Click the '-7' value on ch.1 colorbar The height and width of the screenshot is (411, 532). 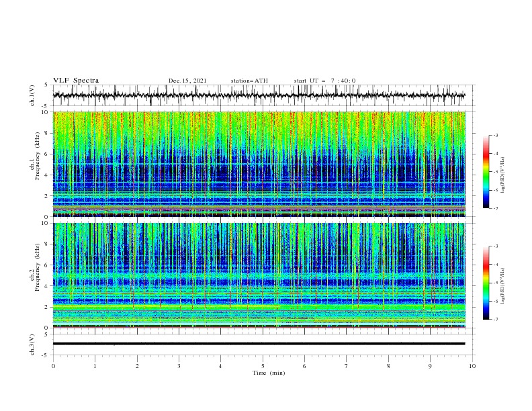tap(496, 208)
